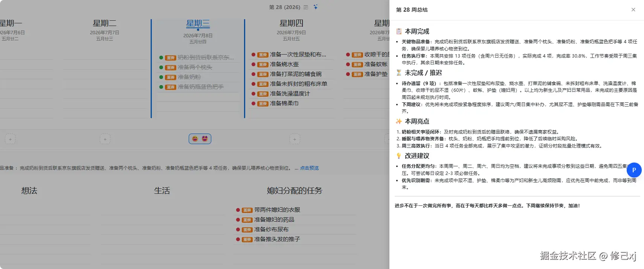Click the 未完成 / 推迟 heading
This screenshot has width=644, height=269.
pyautogui.click(x=423, y=73)
